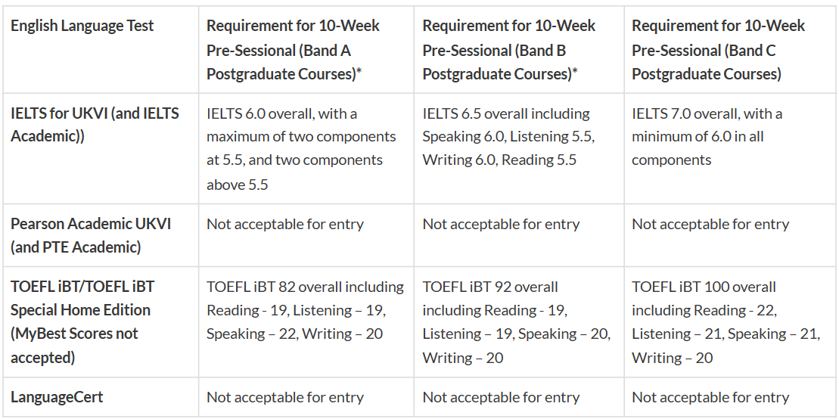
Task: Click LanguageCert Band B 'Not acceptable for entry'
Action: click(501, 397)
